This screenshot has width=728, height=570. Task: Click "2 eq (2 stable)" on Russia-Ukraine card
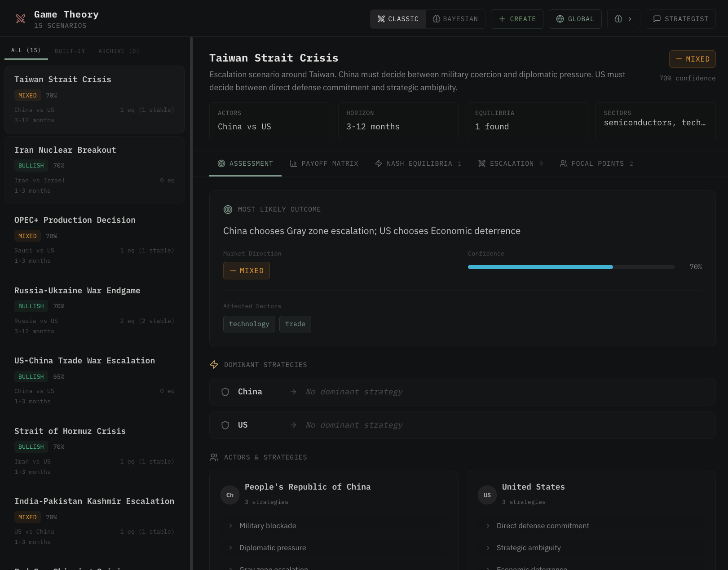point(147,321)
